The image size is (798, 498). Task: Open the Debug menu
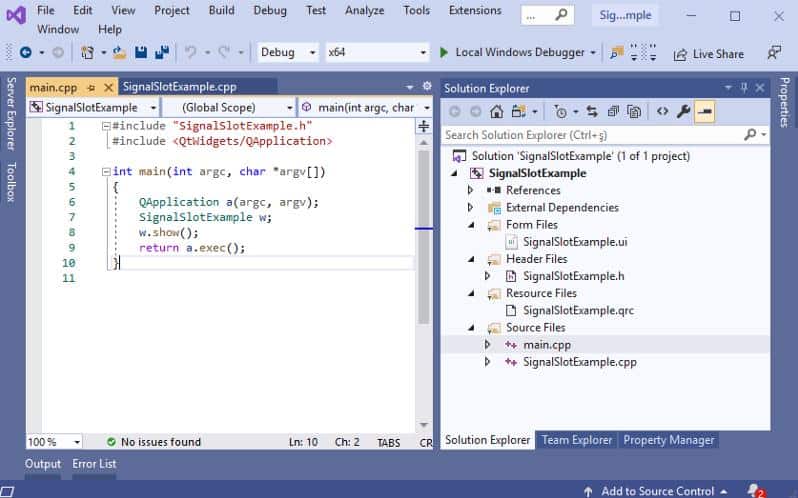(x=270, y=10)
